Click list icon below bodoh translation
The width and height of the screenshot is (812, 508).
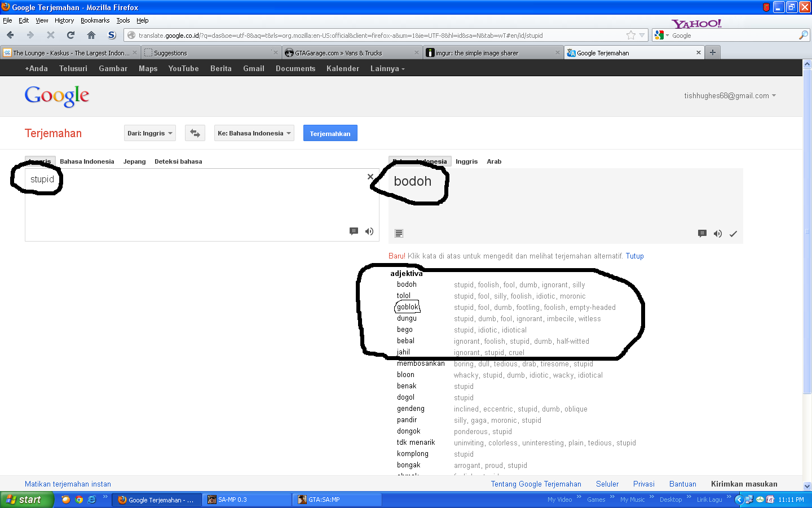(x=399, y=233)
